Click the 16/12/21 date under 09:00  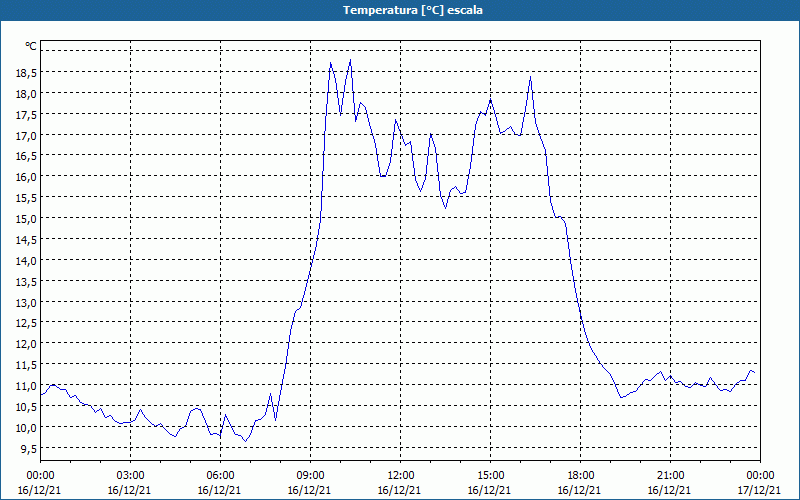[309, 490]
